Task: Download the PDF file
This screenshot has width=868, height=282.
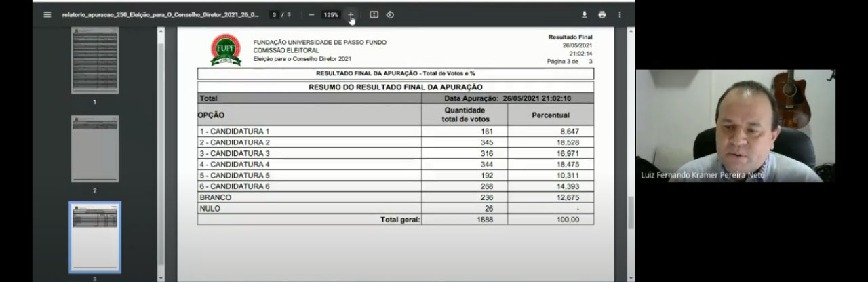Action: tap(585, 14)
